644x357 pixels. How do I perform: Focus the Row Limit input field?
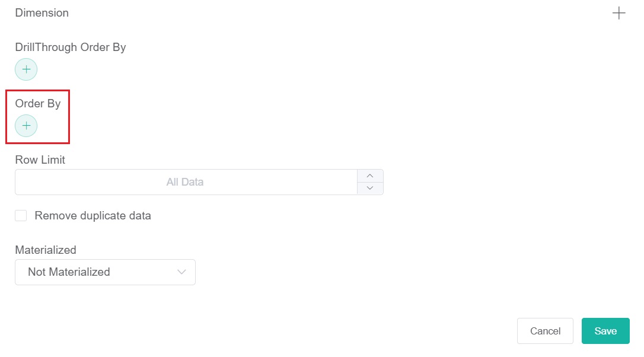(185, 182)
